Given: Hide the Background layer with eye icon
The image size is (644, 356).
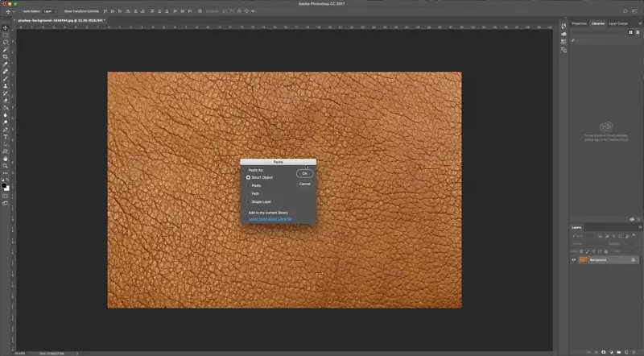Looking at the screenshot, I should coord(574,260).
